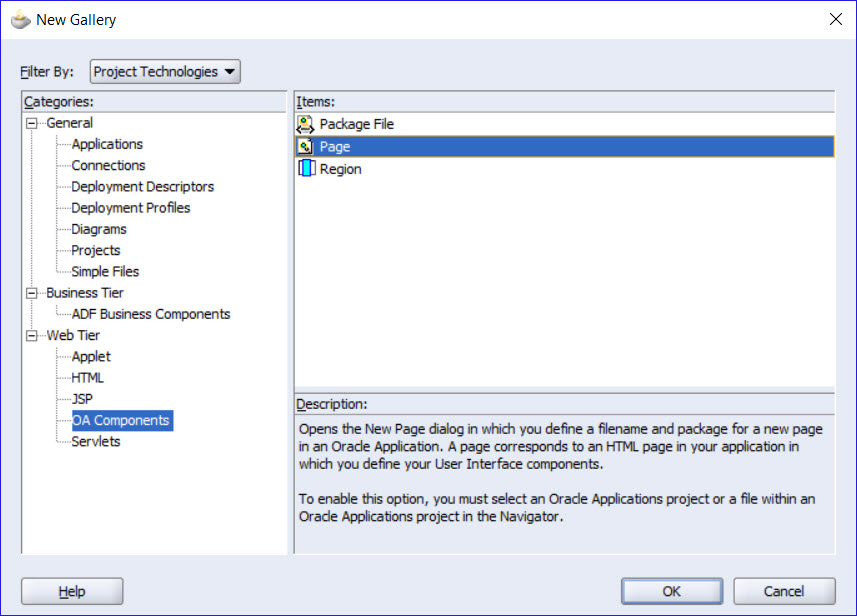Select Applications under General
857x616 pixels.
[105, 144]
